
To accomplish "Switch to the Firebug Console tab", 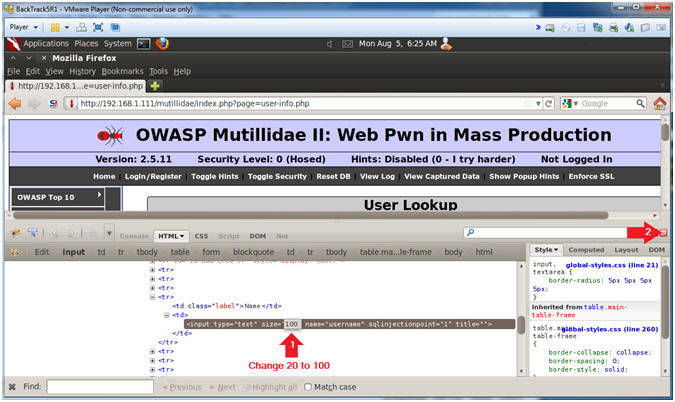I will (x=134, y=236).
